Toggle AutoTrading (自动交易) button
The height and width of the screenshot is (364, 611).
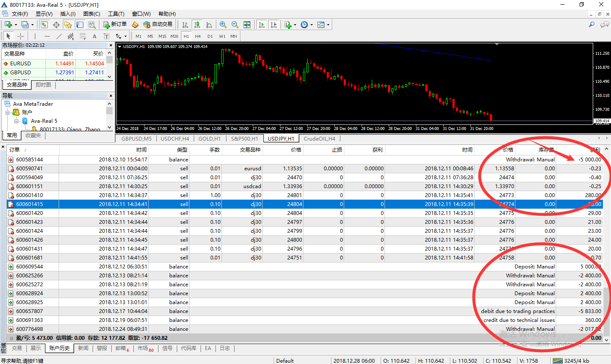coord(158,25)
